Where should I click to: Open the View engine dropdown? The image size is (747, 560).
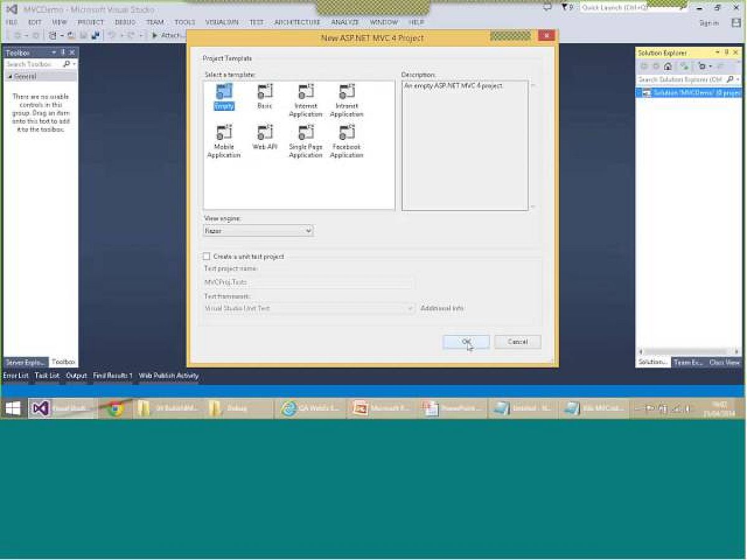click(258, 231)
